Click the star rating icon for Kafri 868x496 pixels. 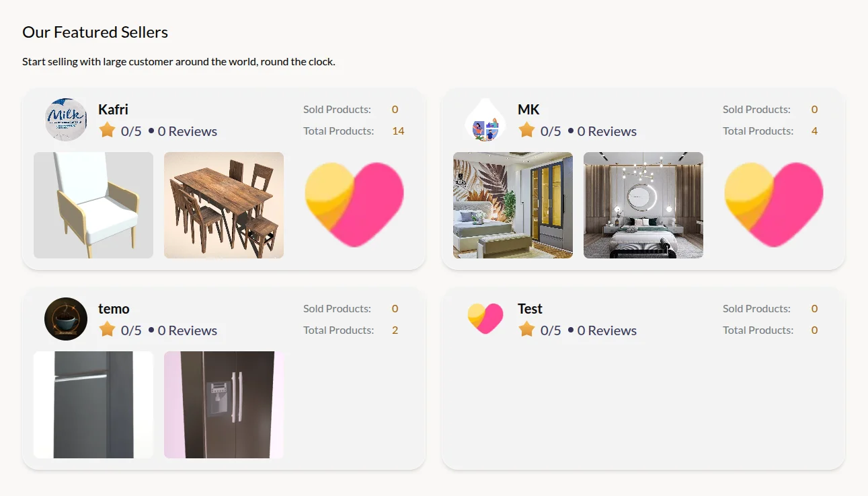tap(107, 130)
